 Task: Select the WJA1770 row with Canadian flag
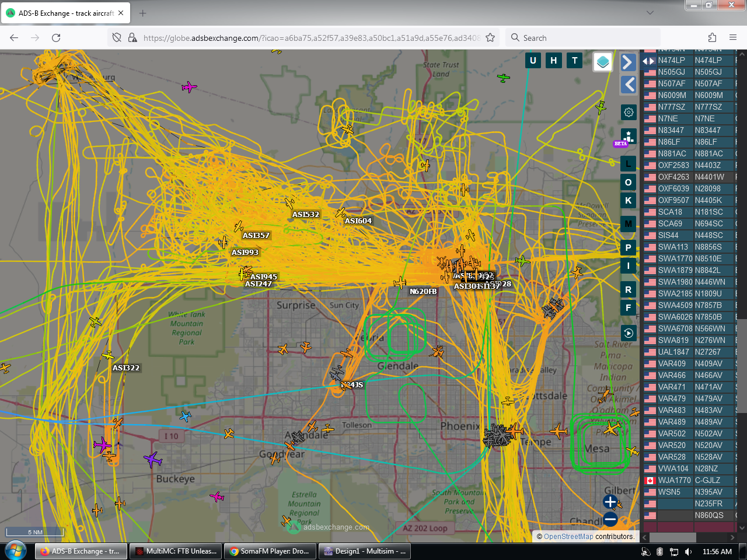[689, 480]
